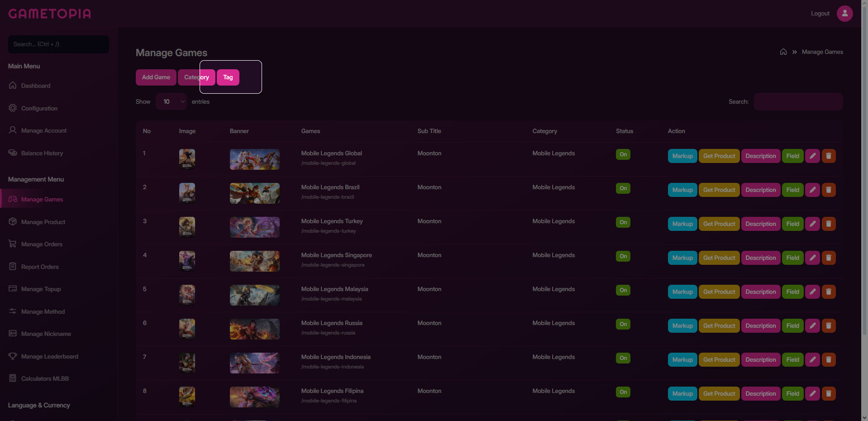Open the show entries count dropdown
This screenshot has height=421, width=868.
(171, 101)
